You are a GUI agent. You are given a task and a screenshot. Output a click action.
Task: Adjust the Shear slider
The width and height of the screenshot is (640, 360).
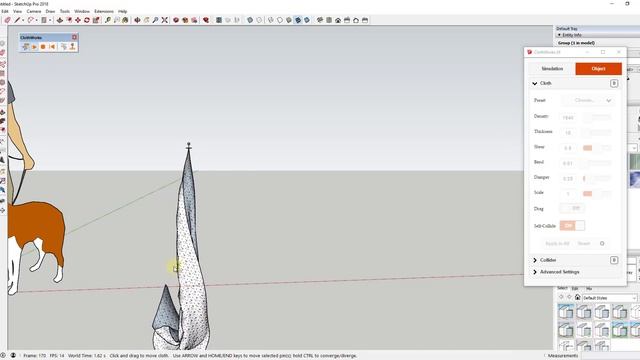click(597, 148)
